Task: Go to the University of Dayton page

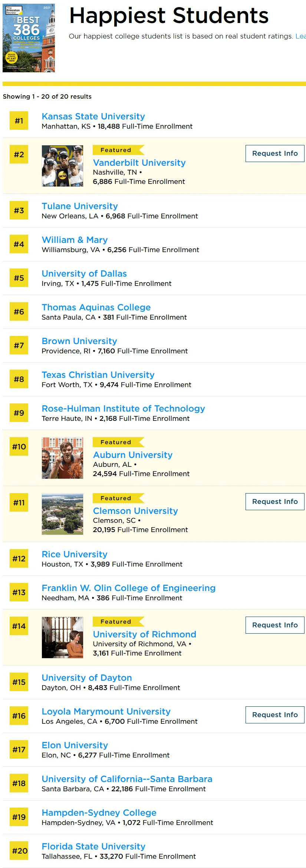Action: click(87, 678)
